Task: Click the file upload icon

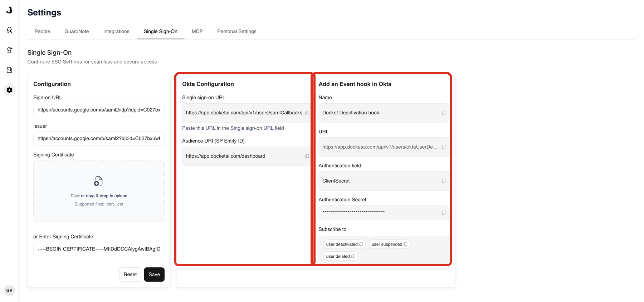Action: point(98,181)
